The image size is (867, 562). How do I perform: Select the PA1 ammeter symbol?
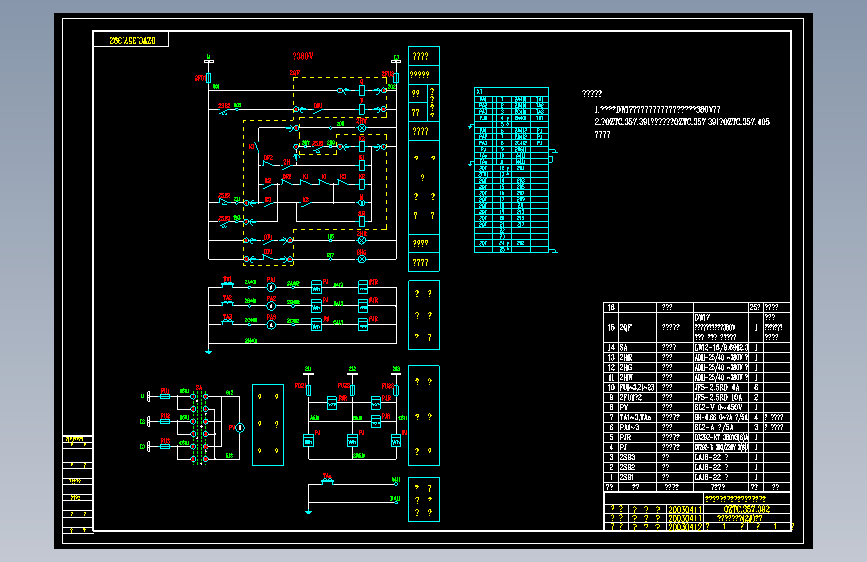click(271, 287)
